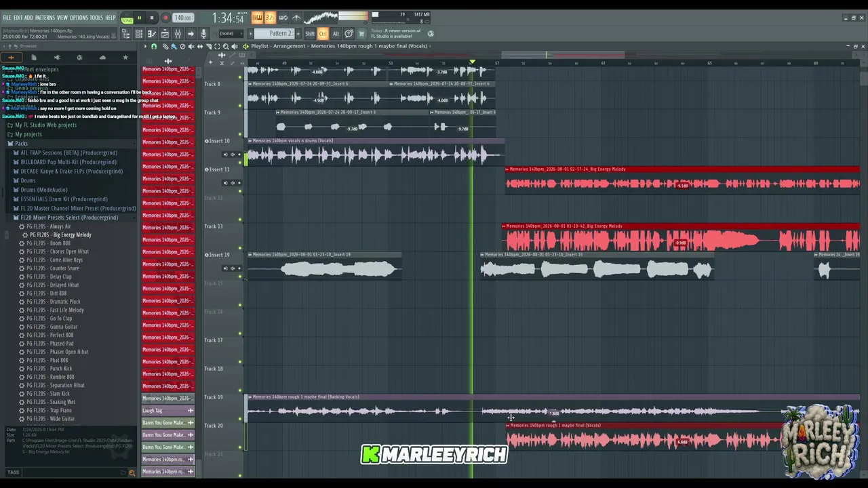Image resolution: width=868 pixels, height=488 pixels.
Task: Select the Paint brush tool in Playlist
Action: coord(174,46)
